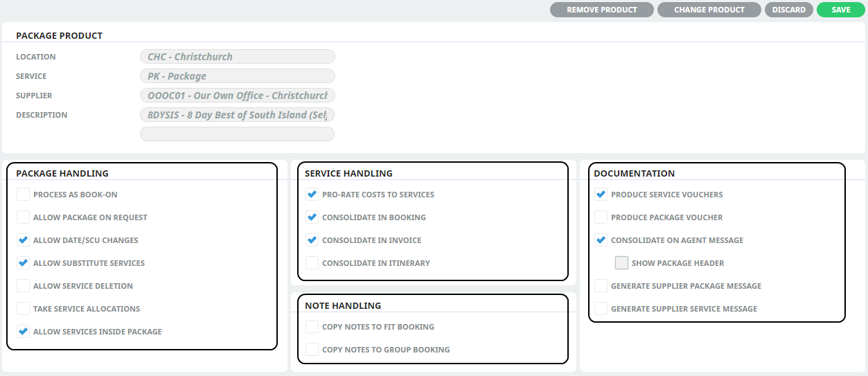
Task: Toggle Consolidate in Invoice checkbox
Action: tap(312, 240)
